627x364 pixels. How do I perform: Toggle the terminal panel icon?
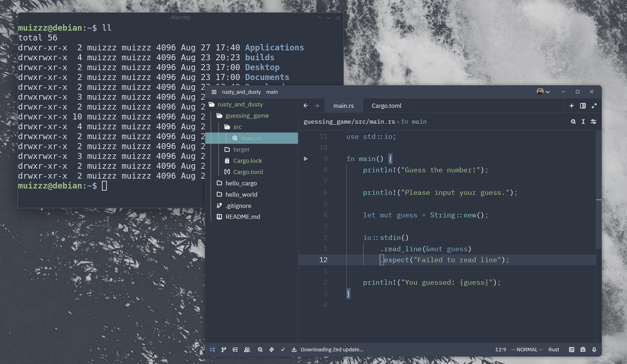[572, 350]
